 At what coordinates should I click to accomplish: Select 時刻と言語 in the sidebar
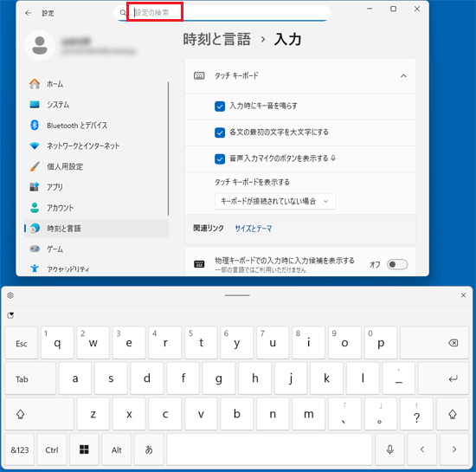pyautogui.click(x=97, y=228)
